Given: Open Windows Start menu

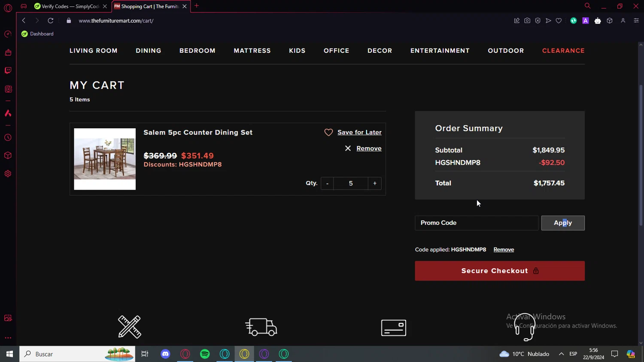Looking at the screenshot, I should click(9, 354).
